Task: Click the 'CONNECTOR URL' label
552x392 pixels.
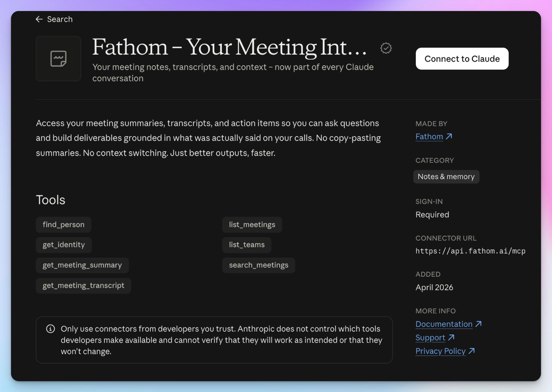Action: pos(446,238)
